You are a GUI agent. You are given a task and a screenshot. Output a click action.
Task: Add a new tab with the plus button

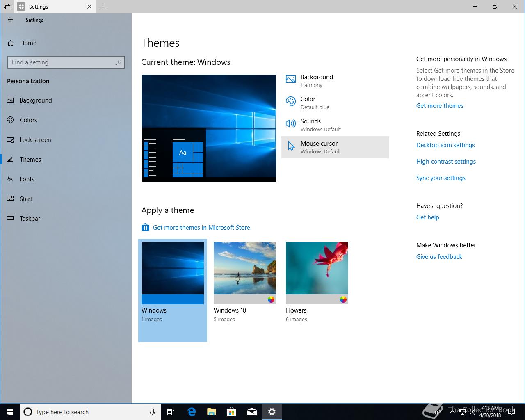pyautogui.click(x=103, y=7)
